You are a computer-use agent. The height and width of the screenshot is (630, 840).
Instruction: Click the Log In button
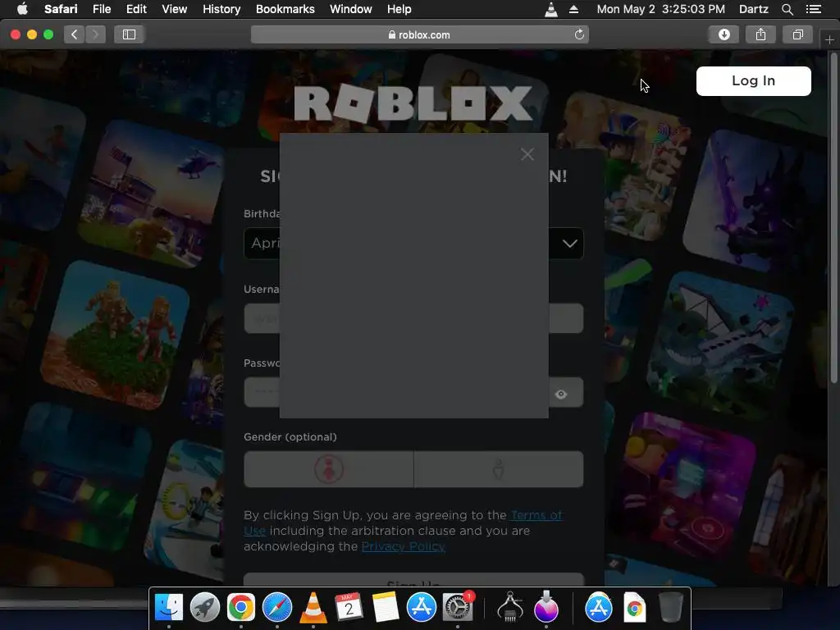coord(753,81)
